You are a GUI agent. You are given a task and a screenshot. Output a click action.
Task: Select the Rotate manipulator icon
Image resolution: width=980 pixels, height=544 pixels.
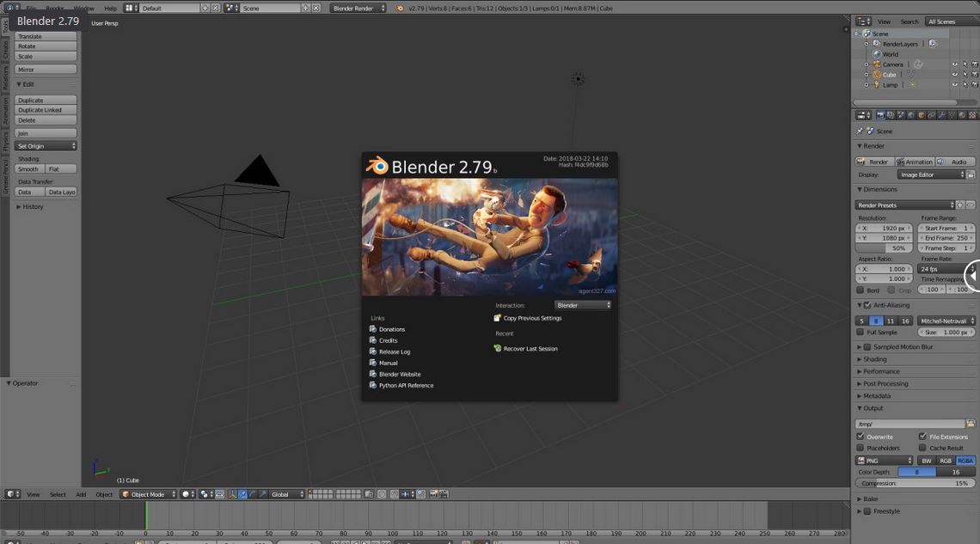point(253,494)
